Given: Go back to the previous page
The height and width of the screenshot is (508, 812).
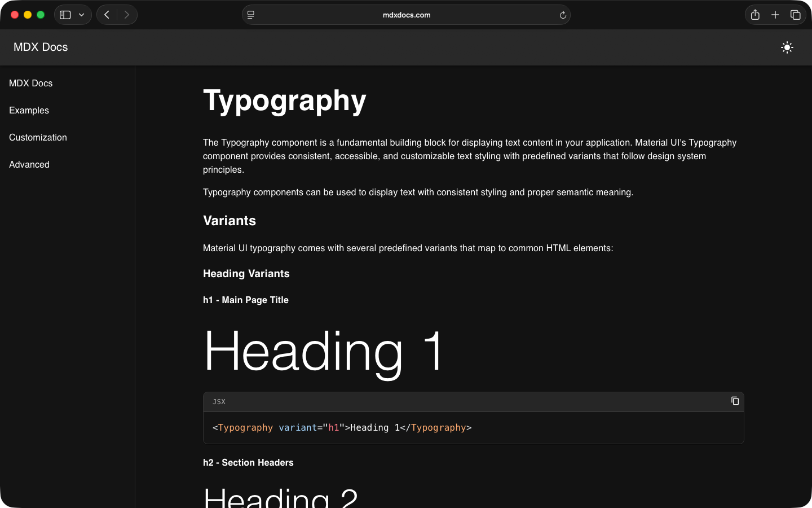Looking at the screenshot, I should (107, 15).
